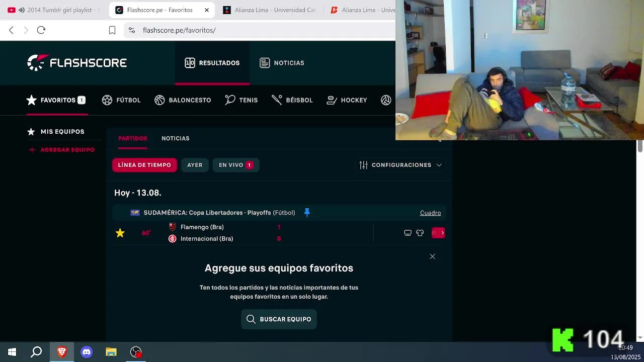The width and height of the screenshot is (644, 362).
Task: Click the Buscar Equipo button
Action: coord(279,319)
